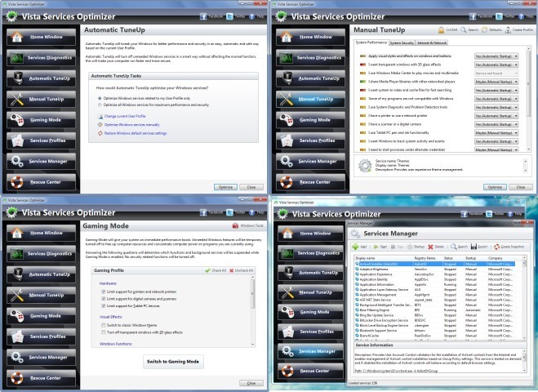This screenshot has height=392, width=538.
Task: Enable 'Switch to classic Windows theme' checkbox
Action: tap(104, 325)
